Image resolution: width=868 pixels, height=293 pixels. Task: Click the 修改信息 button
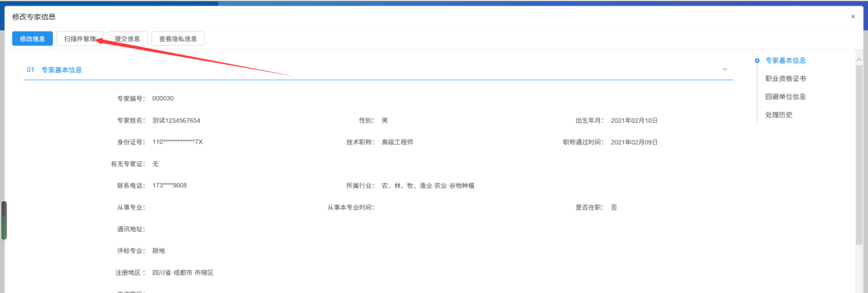click(x=32, y=39)
